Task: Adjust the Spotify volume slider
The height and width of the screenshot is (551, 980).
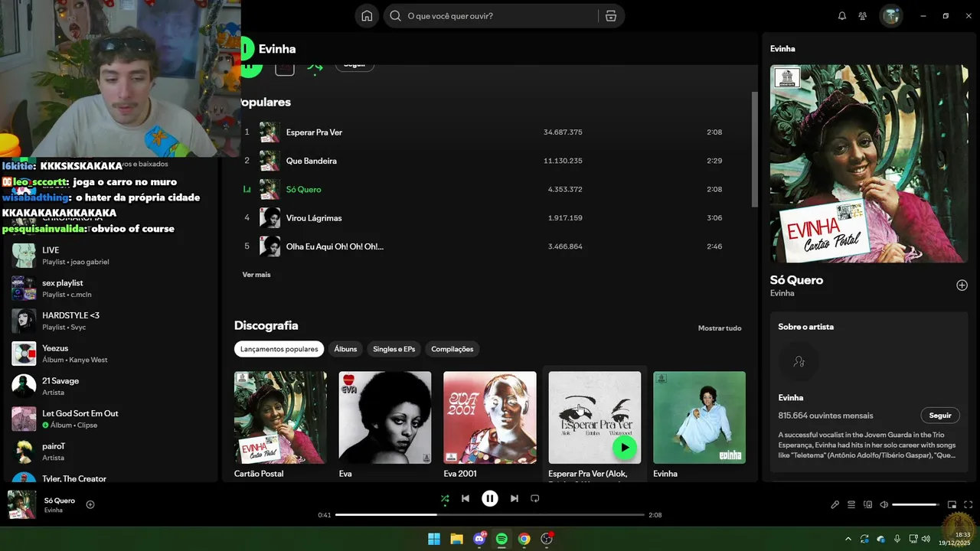Action: pyautogui.click(x=916, y=504)
